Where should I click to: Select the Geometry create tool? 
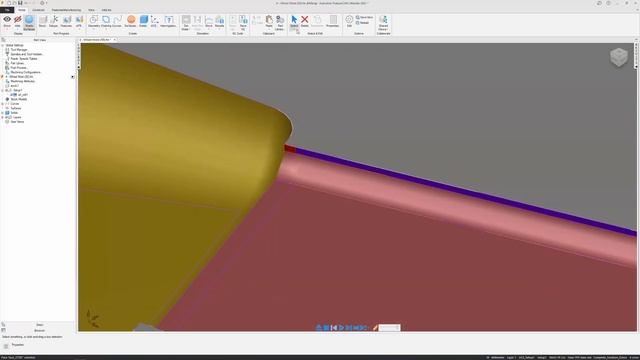pos(94,20)
